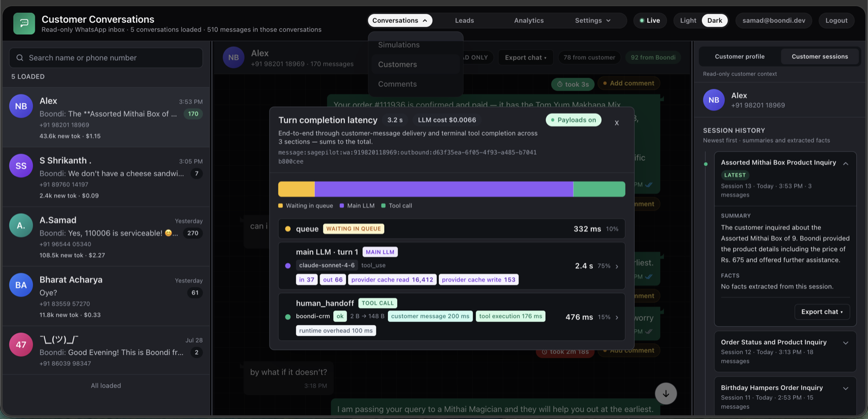868x419 pixels.
Task: Click the Logout button
Action: point(837,21)
